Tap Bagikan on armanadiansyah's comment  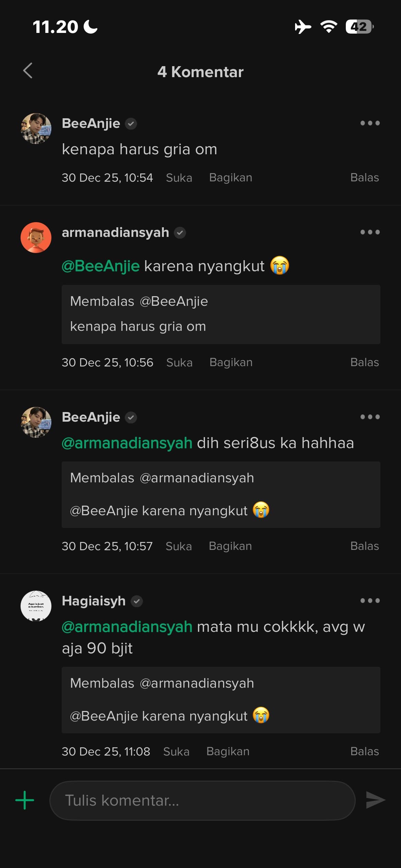[231, 362]
